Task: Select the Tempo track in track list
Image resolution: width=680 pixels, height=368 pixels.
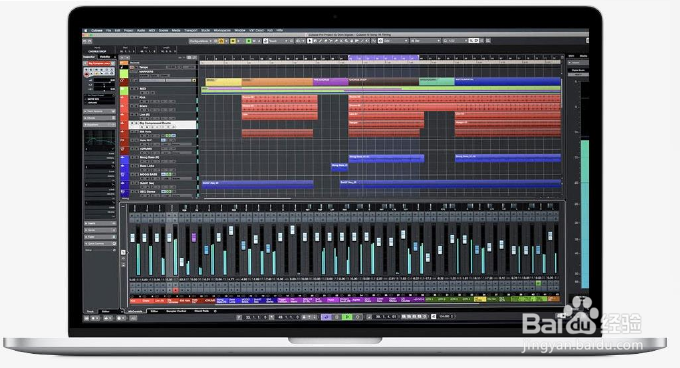Action: click(x=144, y=67)
